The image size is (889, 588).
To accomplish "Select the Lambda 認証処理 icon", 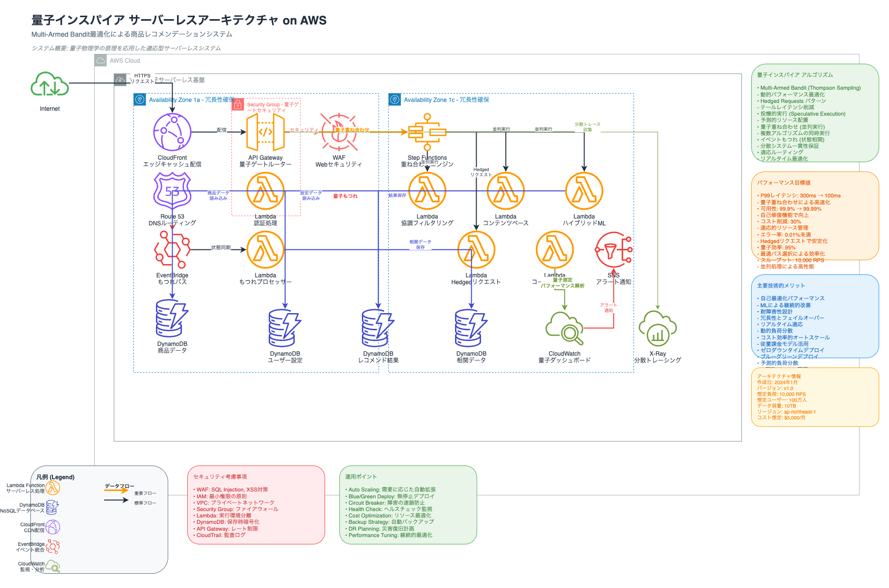I will pyautogui.click(x=265, y=191).
